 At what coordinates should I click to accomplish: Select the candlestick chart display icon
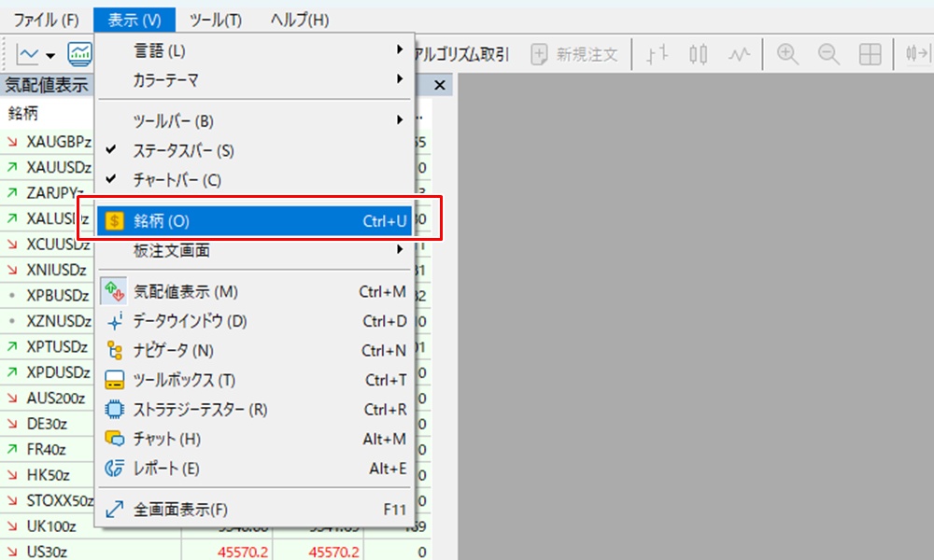coord(699,54)
